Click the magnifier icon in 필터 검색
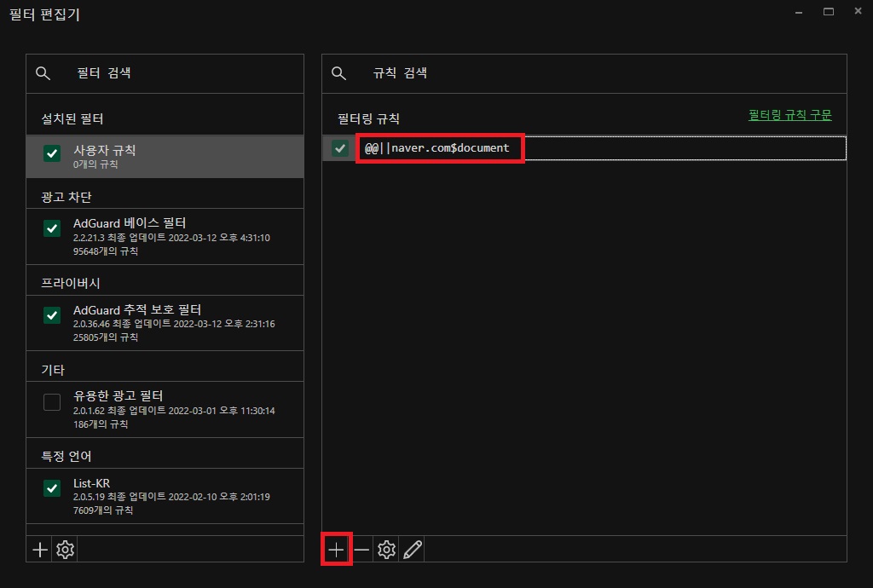873x588 pixels. tap(43, 73)
